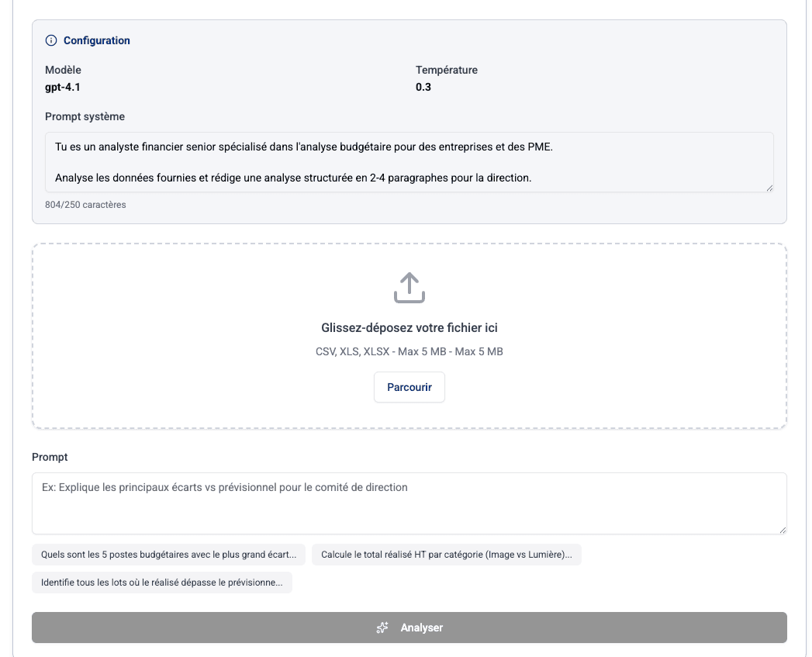Click the resize grip of the Prompt textarea
Screen dimensions: 812x657
(781, 530)
